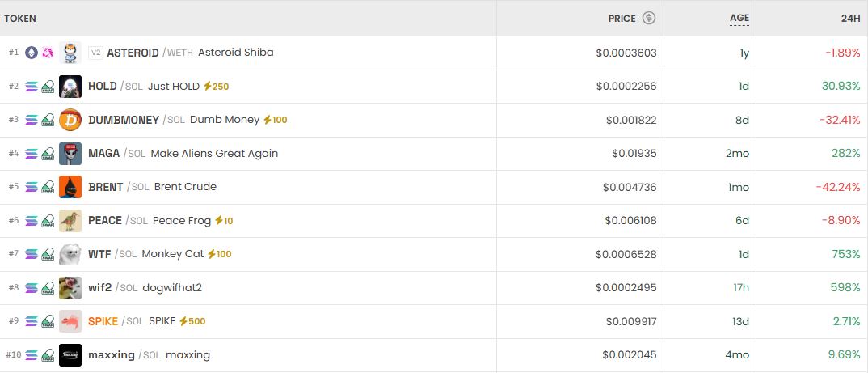The width and height of the screenshot is (868, 373).
Task: Click the BRENT token avatar icon
Action: click(70, 187)
